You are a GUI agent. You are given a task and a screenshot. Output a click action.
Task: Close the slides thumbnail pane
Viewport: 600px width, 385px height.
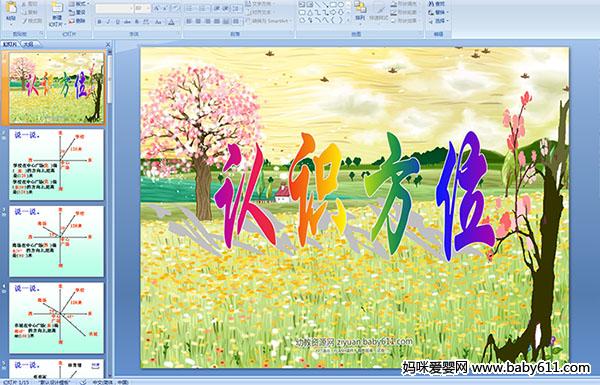click(108, 44)
